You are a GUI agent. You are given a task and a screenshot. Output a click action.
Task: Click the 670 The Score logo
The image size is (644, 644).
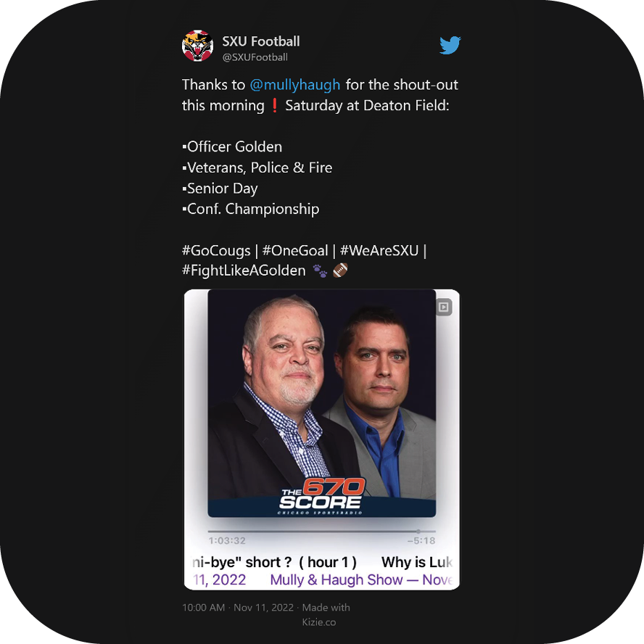[321, 496]
